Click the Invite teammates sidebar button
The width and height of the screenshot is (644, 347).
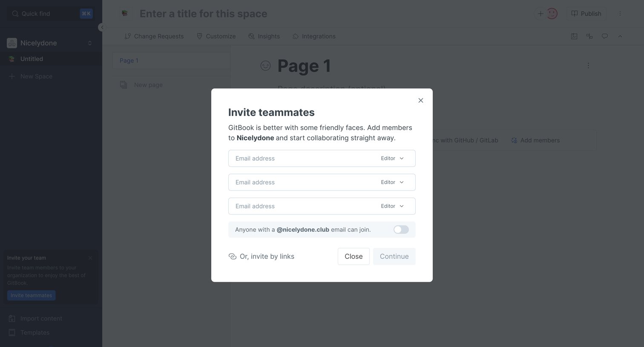[32, 295]
